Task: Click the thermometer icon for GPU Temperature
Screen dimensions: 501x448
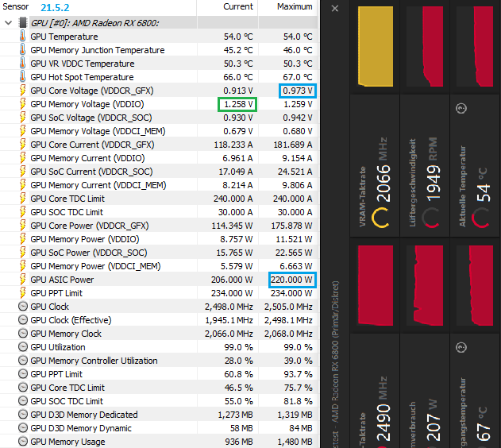Action: 23,36
